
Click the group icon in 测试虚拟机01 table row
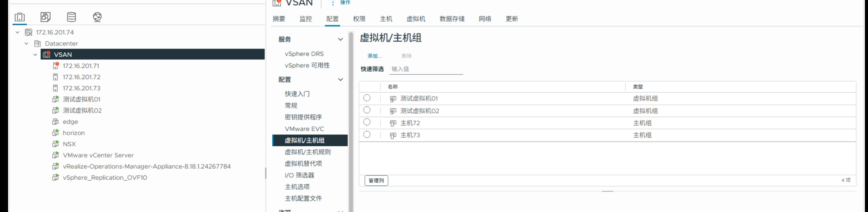(393, 99)
